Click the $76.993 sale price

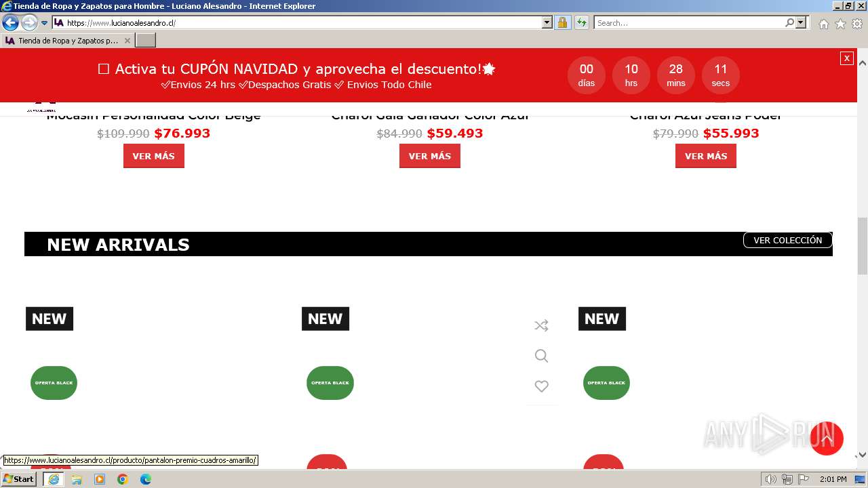182,134
